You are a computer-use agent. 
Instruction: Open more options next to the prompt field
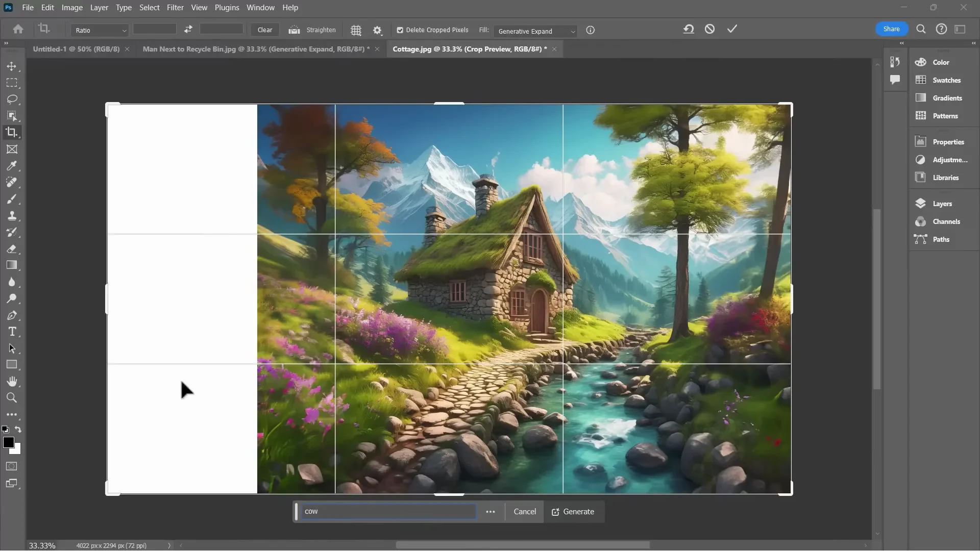491,512
